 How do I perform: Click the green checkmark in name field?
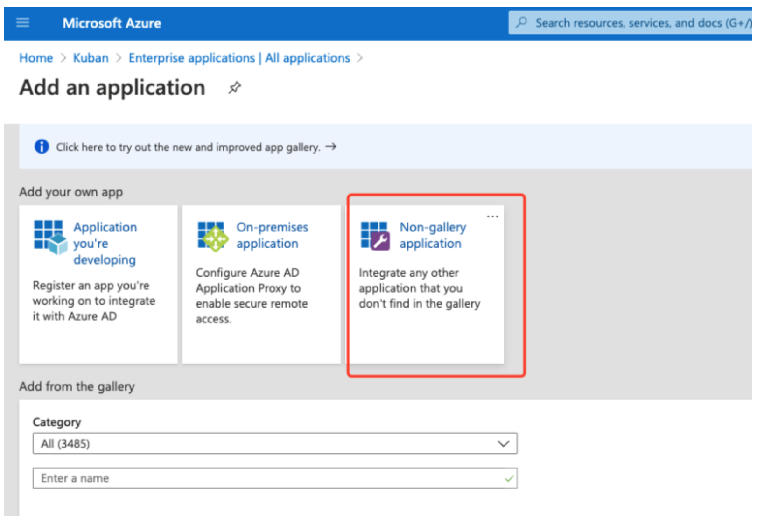pos(509,478)
